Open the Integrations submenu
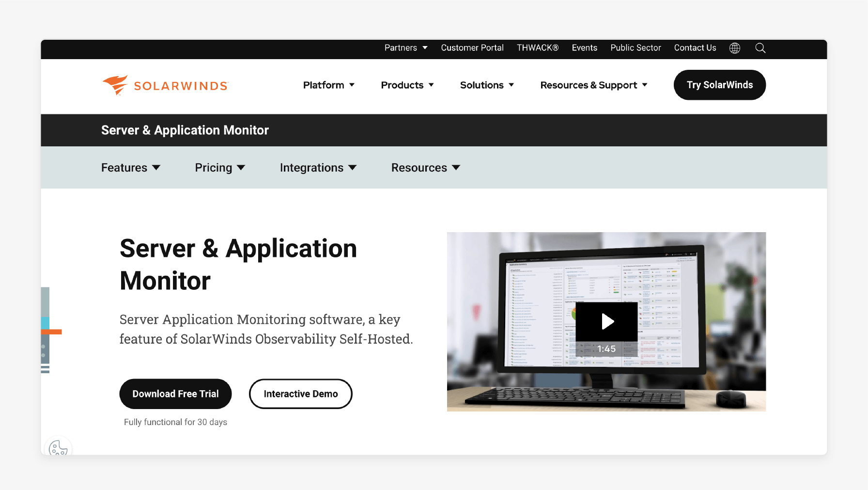This screenshot has width=868, height=490. (x=318, y=168)
